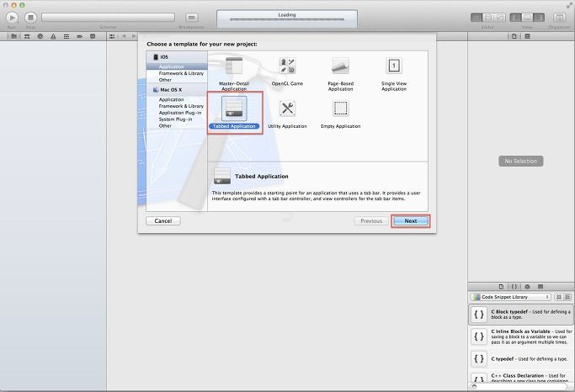Show the Code Snippet library braces tab
The height and width of the screenshot is (392, 575).
coord(514,287)
